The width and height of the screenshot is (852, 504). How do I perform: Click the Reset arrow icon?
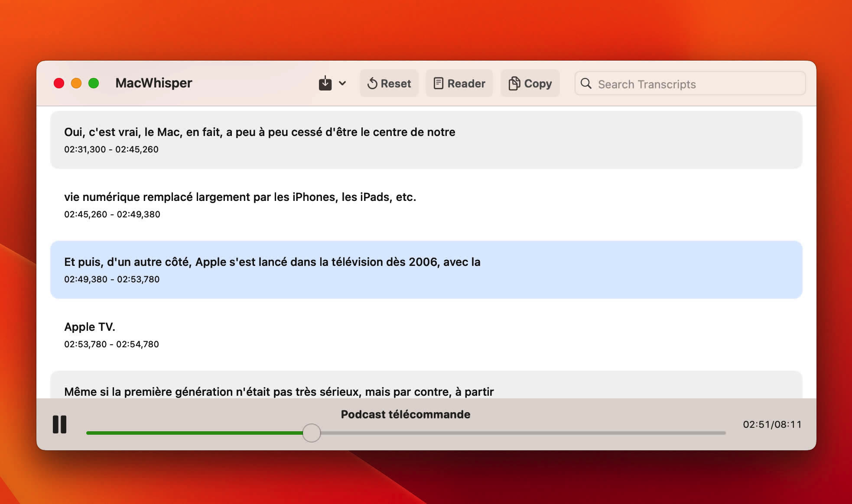point(373,83)
